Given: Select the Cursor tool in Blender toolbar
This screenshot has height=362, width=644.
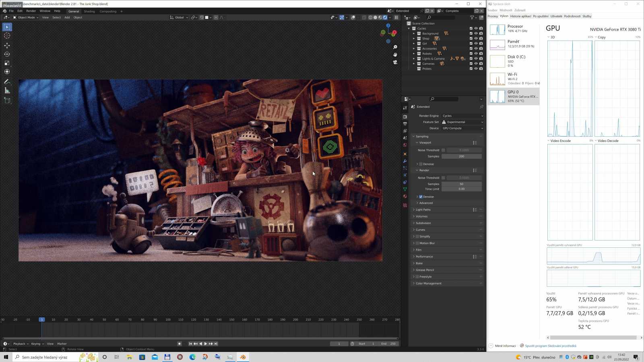Looking at the screenshot, I should 7,36.
